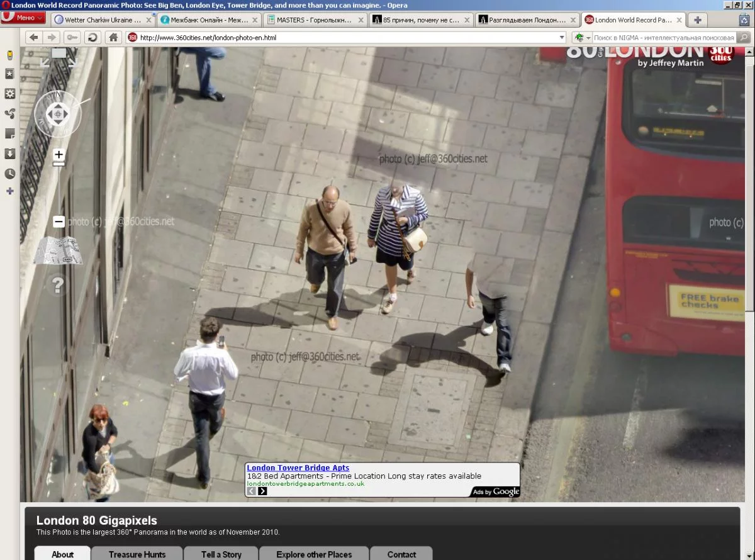
Task: Open the Downloads panel arrow icon
Action: point(9,154)
